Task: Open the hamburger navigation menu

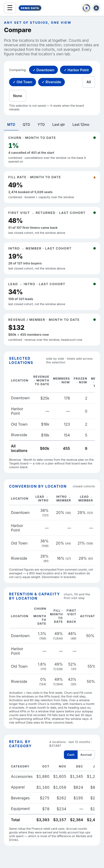Action: click(x=10, y=8)
